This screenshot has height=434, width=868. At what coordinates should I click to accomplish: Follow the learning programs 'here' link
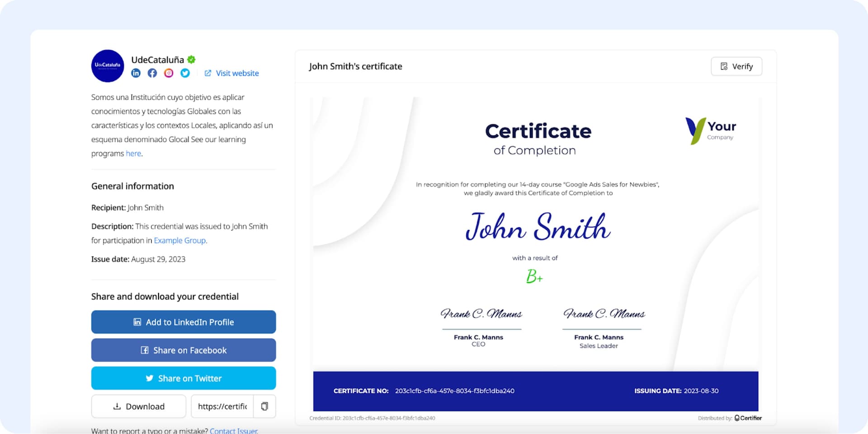pos(133,154)
